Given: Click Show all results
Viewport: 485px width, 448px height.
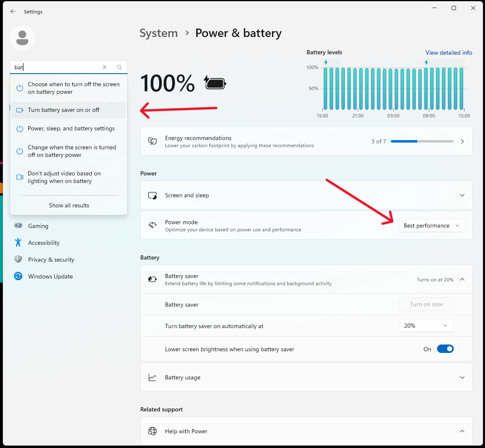Looking at the screenshot, I should (69, 206).
